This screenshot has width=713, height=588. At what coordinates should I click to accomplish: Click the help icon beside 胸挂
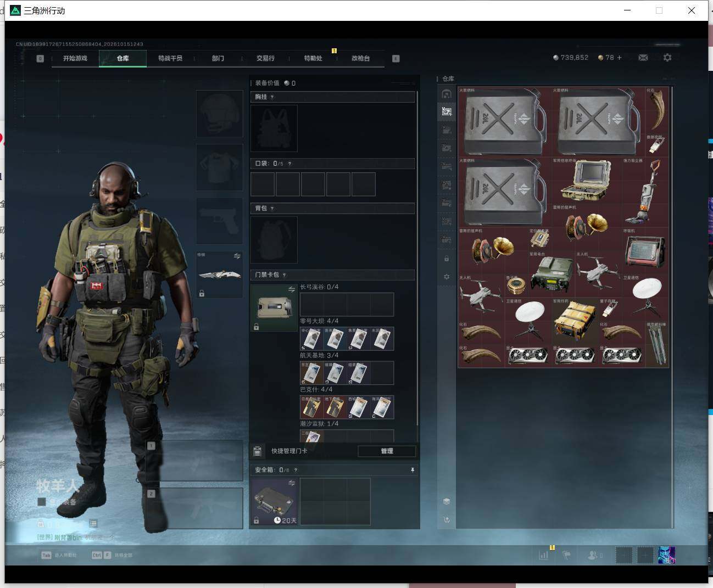click(272, 97)
